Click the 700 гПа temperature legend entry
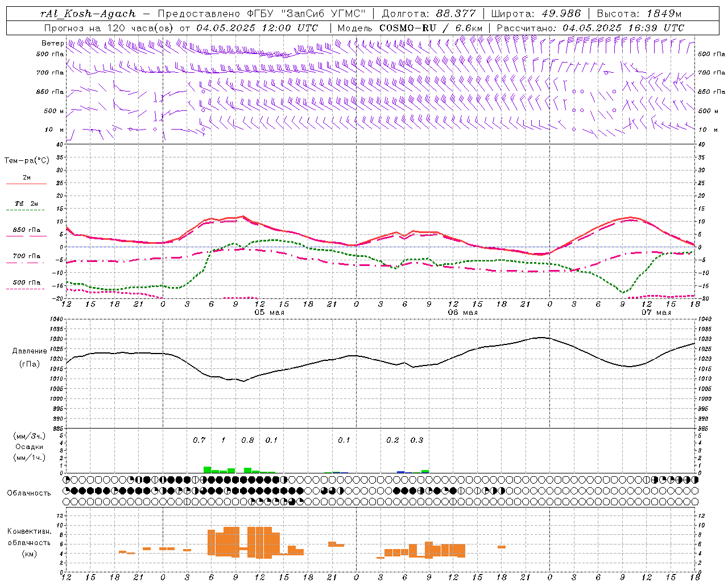Image resolution: width=728 pixels, height=582 pixels. pos(27,256)
